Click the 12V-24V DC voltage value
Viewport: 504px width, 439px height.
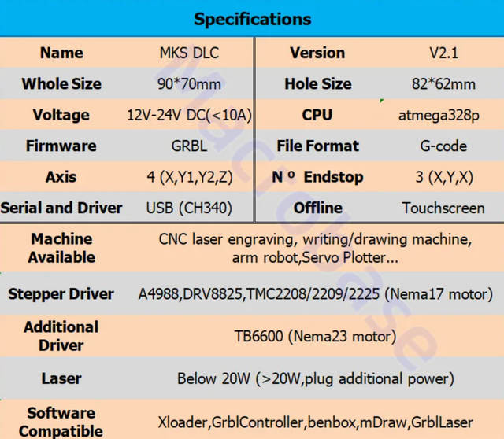(x=189, y=116)
